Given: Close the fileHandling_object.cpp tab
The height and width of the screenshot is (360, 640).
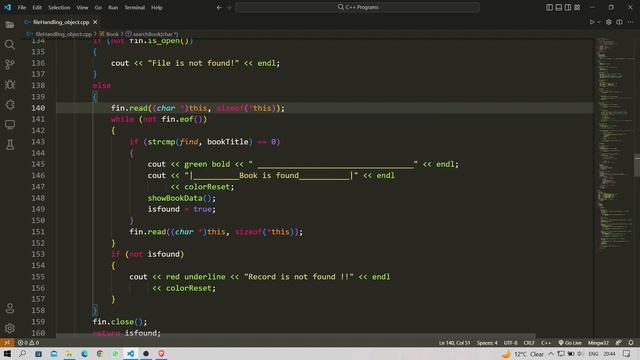Looking at the screenshot, I should tap(95, 22).
